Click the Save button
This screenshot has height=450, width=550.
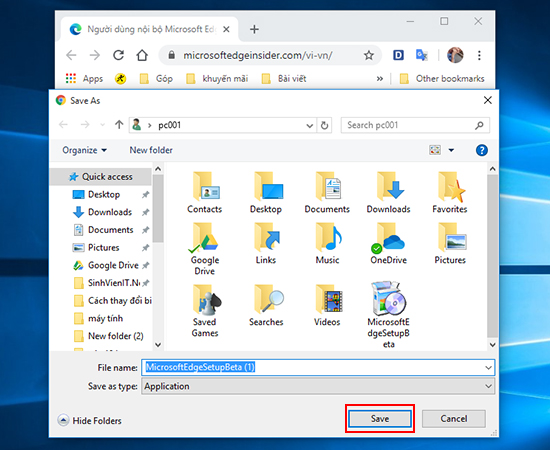coord(380,418)
